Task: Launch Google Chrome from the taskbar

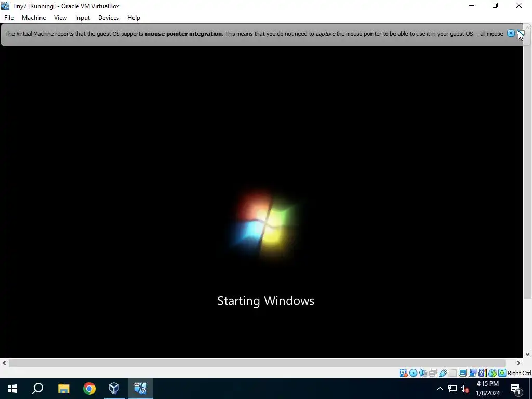Action: pos(89,389)
